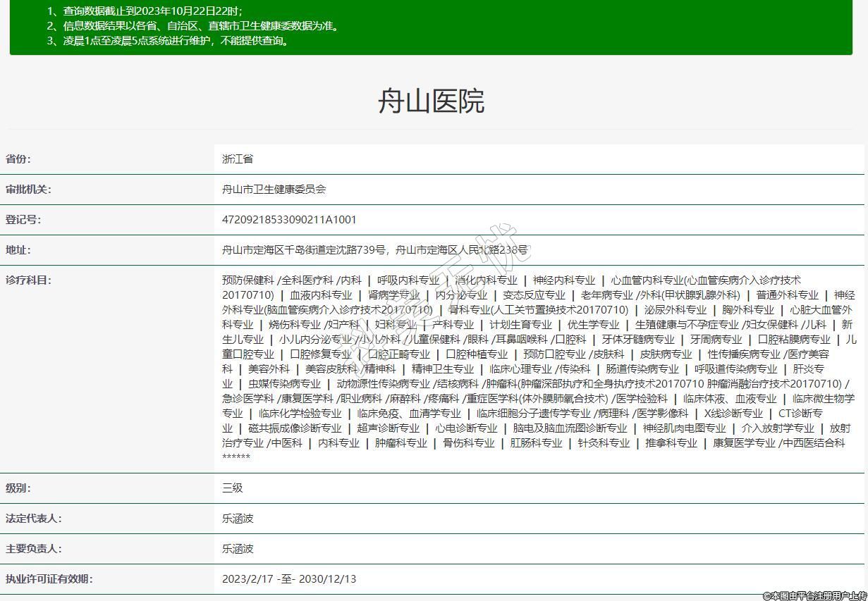Click the 诊疗科目 row label
Screen dimensions: 868x601
28,280
